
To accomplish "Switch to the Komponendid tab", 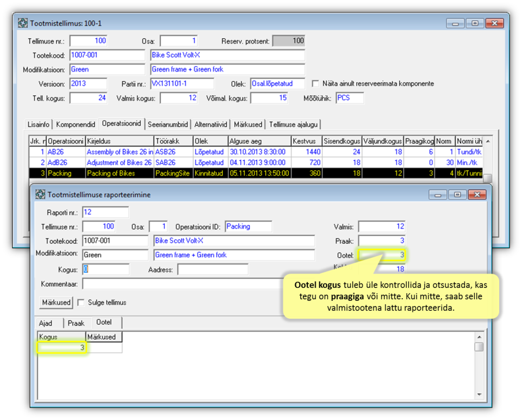I will tap(76, 124).
